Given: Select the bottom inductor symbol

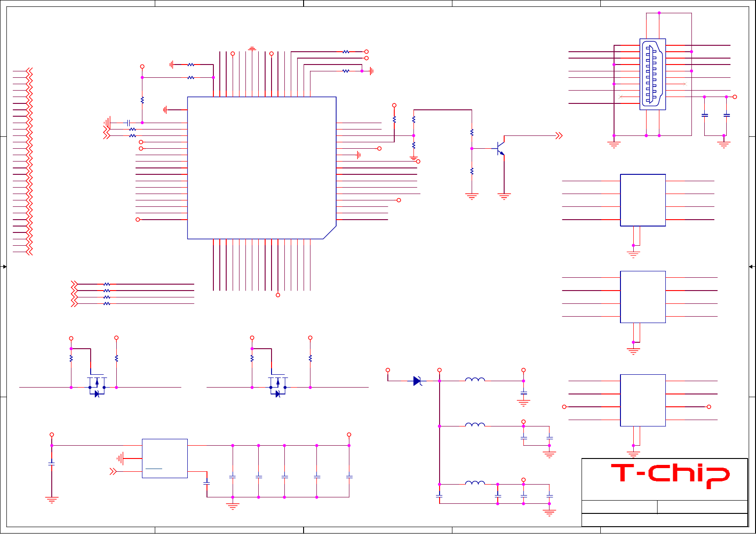Looking at the screenshot, I should (475, 483).
